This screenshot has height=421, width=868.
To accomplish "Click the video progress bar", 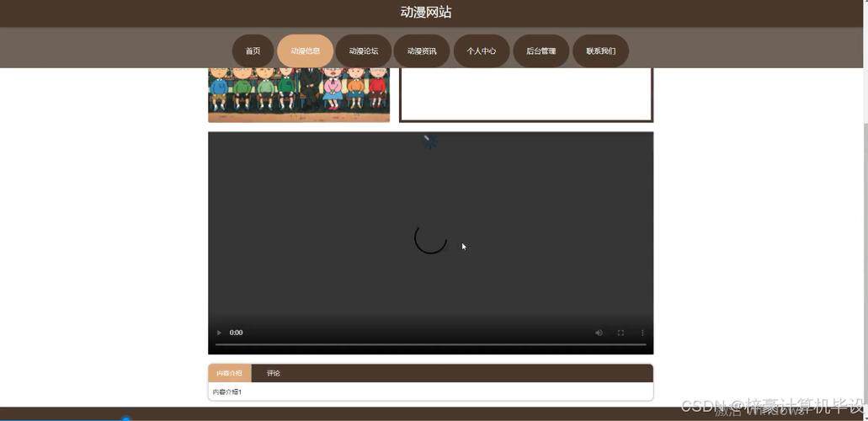I will coord(431,344).
